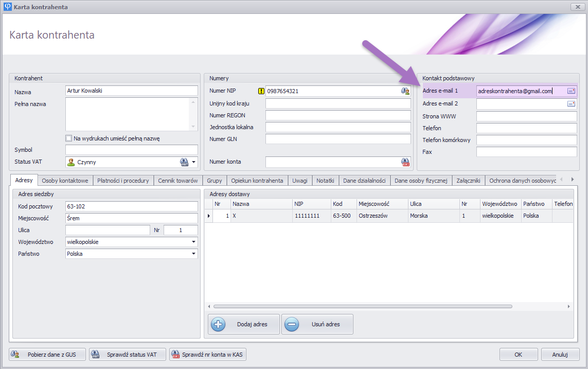Expand the Województwo dropdown

[x=193, y=242]
